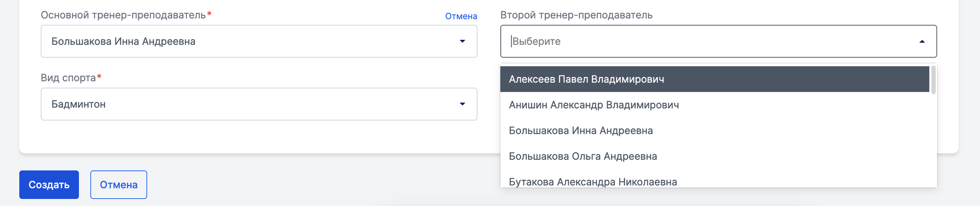Click the small Отмена link above the trainer field
980x206 pixels.
click(461, 16)
